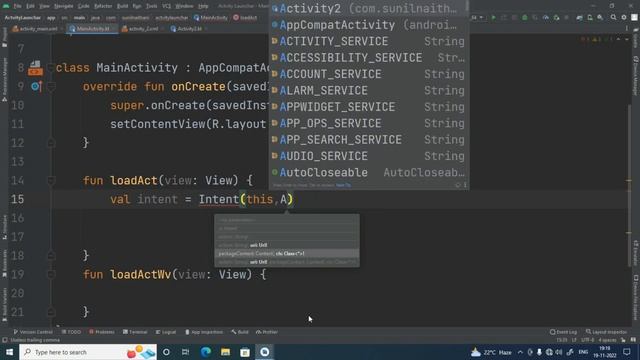This screenshot has height=360, width=640.
Task: Open the VCS menu
Action: (x=167, y=6)
